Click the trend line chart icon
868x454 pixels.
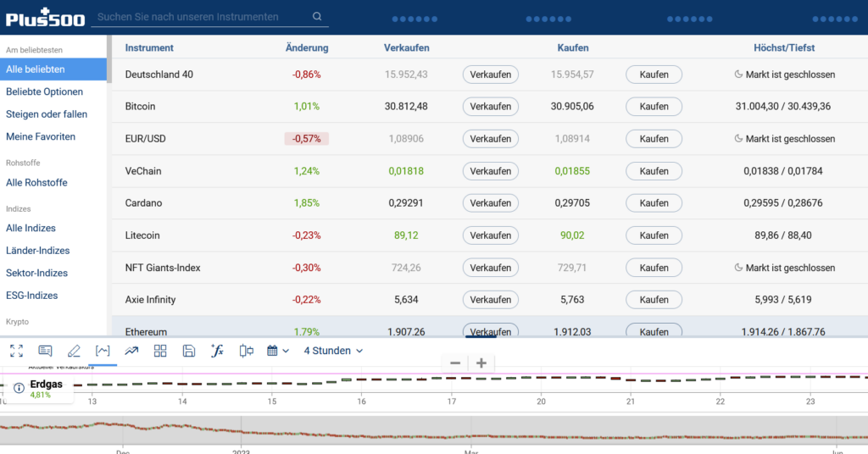[131, 351]
